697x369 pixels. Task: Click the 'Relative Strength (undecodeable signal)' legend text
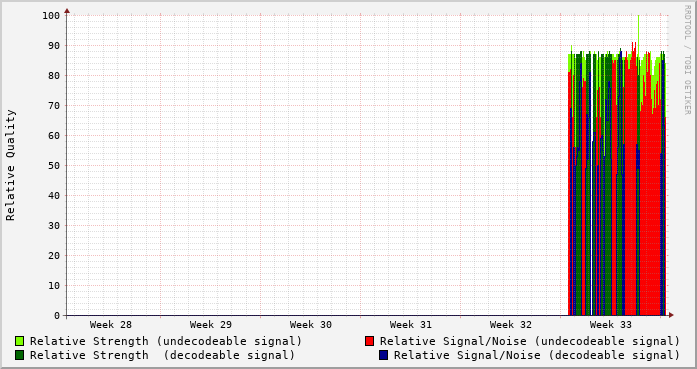(x=166, y=341)
